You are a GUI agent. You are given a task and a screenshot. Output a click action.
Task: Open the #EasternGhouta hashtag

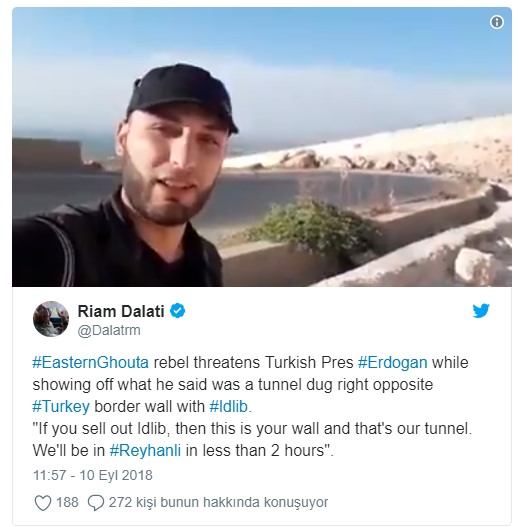pos(90,363)
